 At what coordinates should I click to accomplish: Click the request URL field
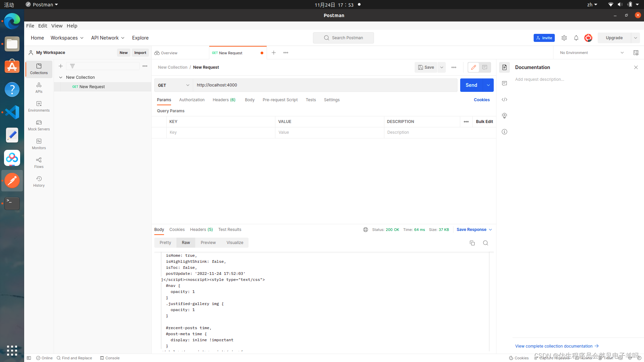[x=325, y=85]
